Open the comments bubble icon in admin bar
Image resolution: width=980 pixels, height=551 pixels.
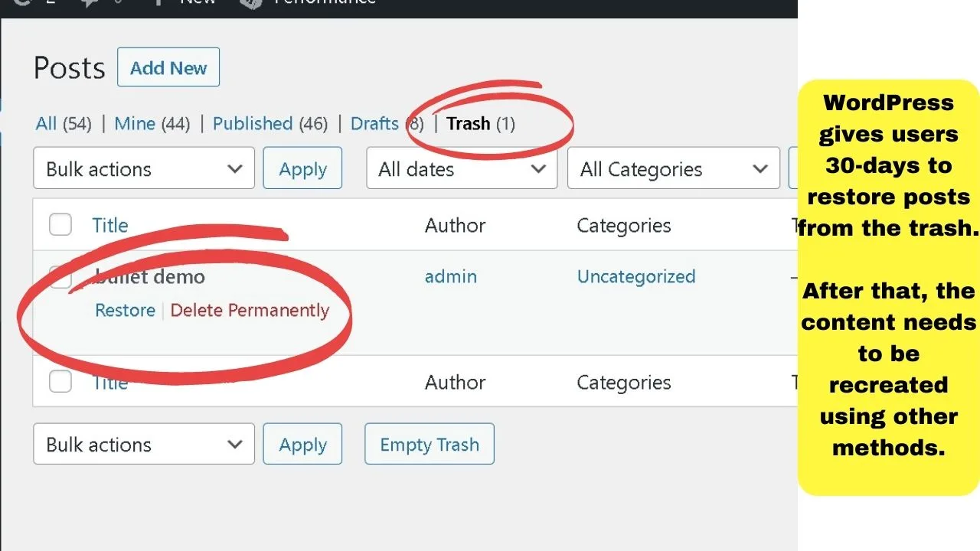pos(90,2)
